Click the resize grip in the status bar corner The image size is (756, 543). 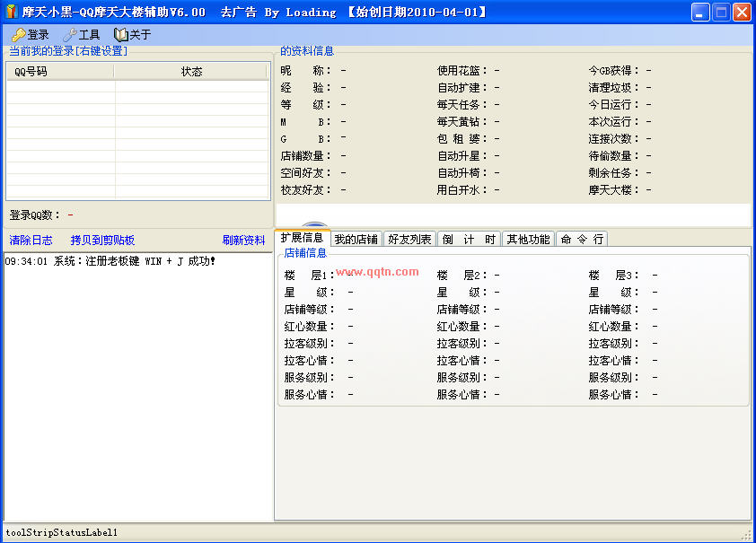point(746,534)
